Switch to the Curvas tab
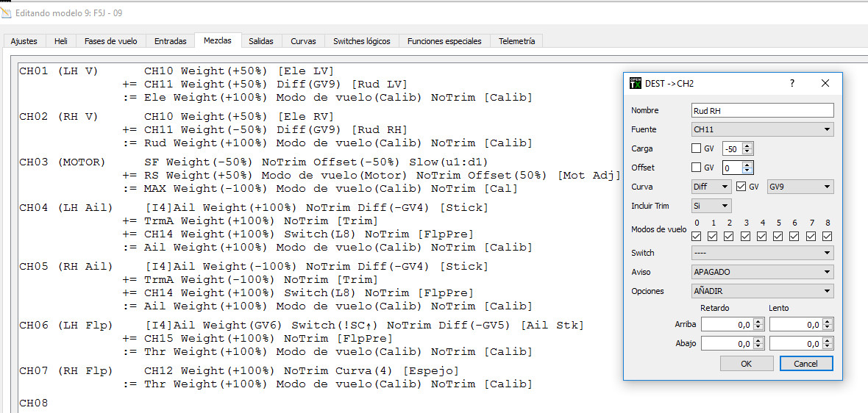Screen dimensions: 868x413 pos(303,41)
